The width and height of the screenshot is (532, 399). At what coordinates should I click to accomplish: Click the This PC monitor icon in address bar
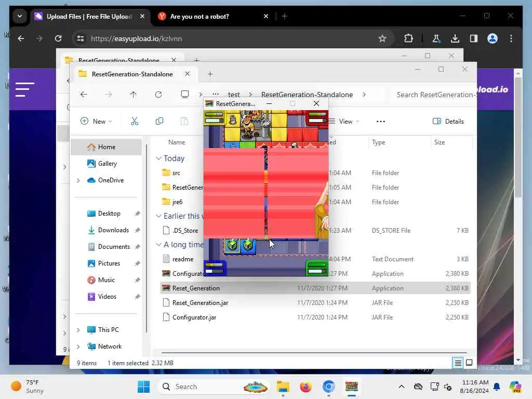(x=185, y=95)
